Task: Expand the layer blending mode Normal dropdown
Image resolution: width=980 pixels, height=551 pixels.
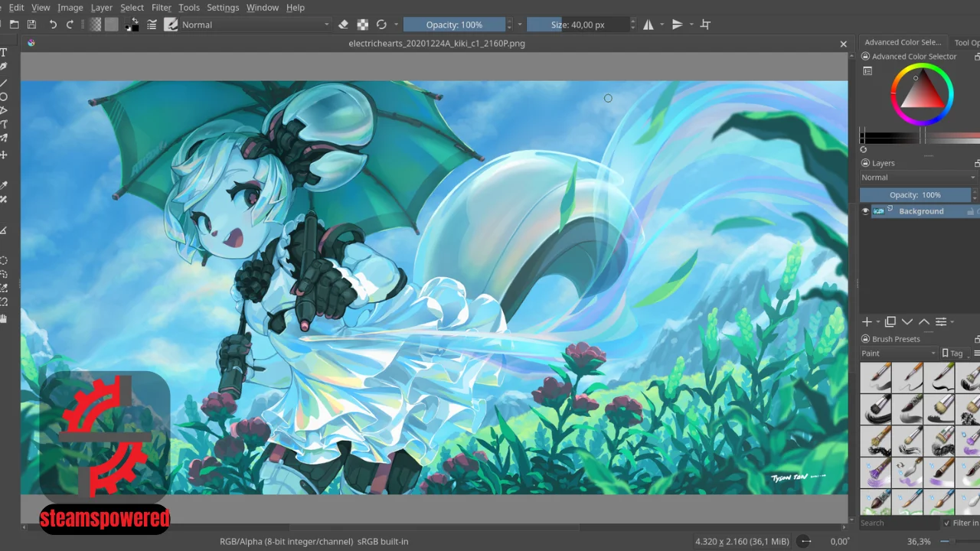Action: tap(919, 178)
